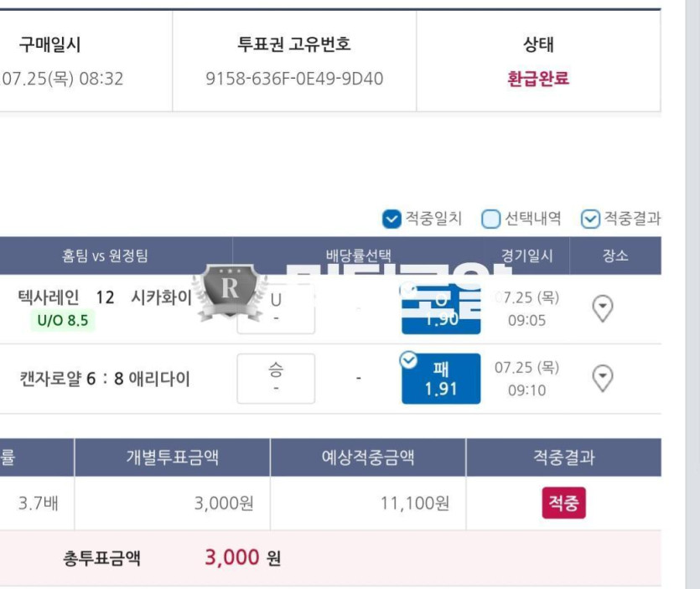
Task: Enable the 선택내역 checkbox
Action: point(490,219)
